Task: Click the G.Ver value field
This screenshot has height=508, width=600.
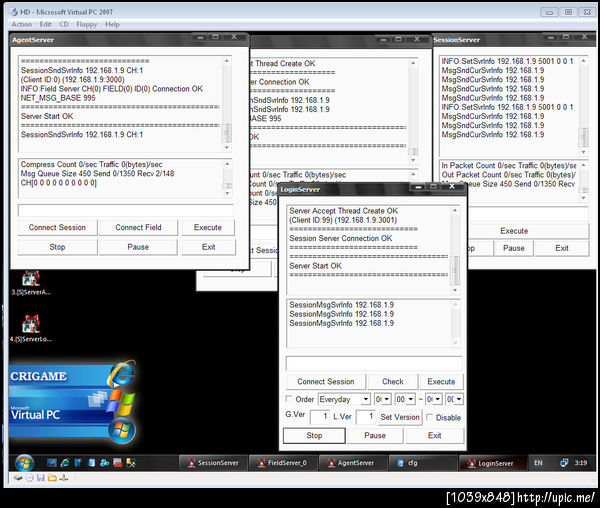Action: pyautogui.click(x=320, y=417)
